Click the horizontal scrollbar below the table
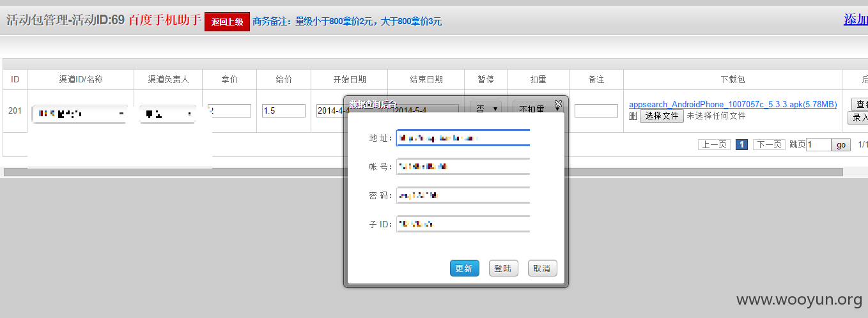Viewport: 868px width, 318px height. point(423,172)
